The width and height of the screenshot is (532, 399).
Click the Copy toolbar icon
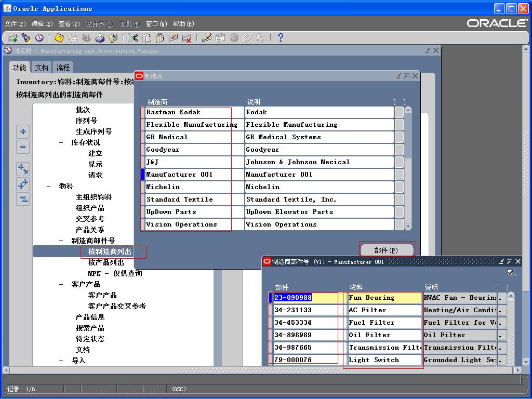(147, 38)
